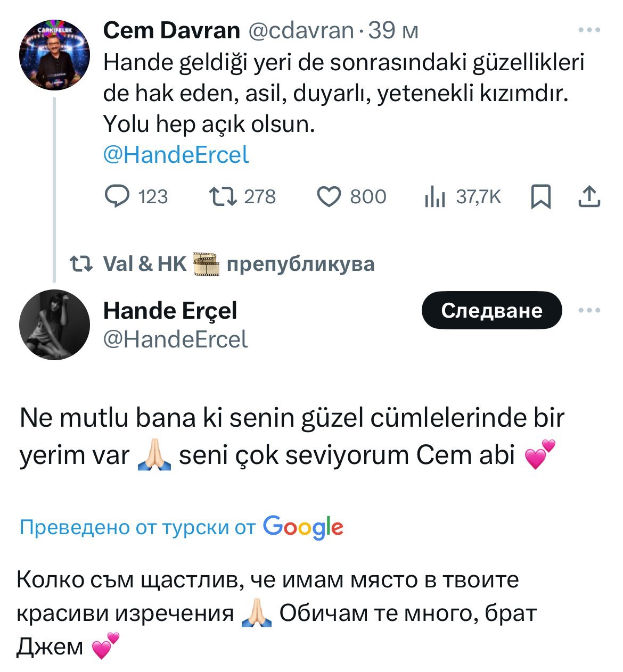Open more options on Cem Davran's tweet
The height and width of the screenshot is (672, 623).
(x=589, y=30)
